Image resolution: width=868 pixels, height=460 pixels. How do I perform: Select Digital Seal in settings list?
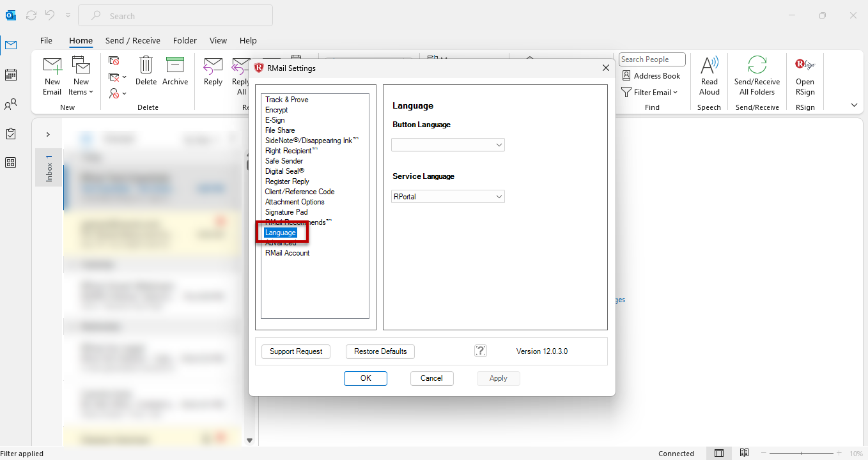click(x=285, y=171)
